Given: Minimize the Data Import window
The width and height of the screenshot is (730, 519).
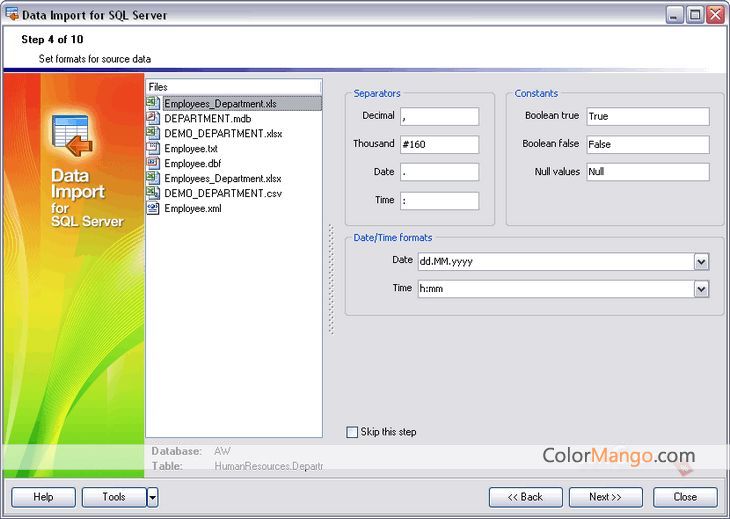Looking at the screenshot, I should (x=674, y=15).
